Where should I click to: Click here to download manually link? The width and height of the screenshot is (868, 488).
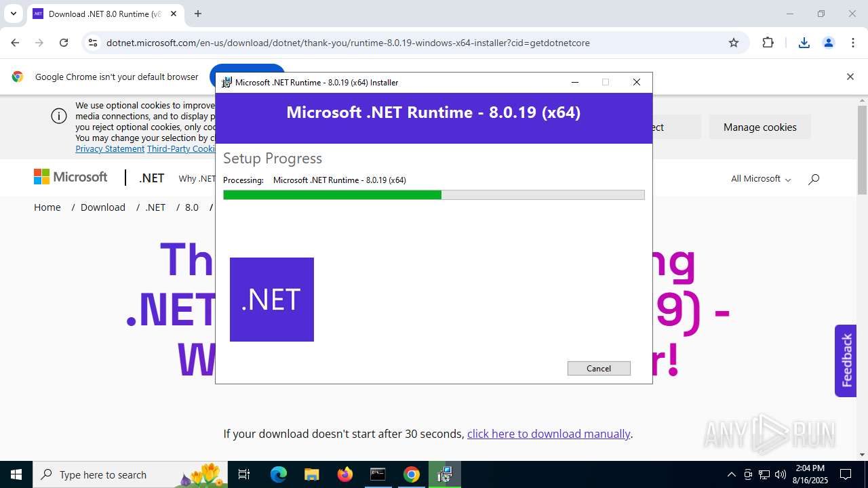(x=549, y=434)
